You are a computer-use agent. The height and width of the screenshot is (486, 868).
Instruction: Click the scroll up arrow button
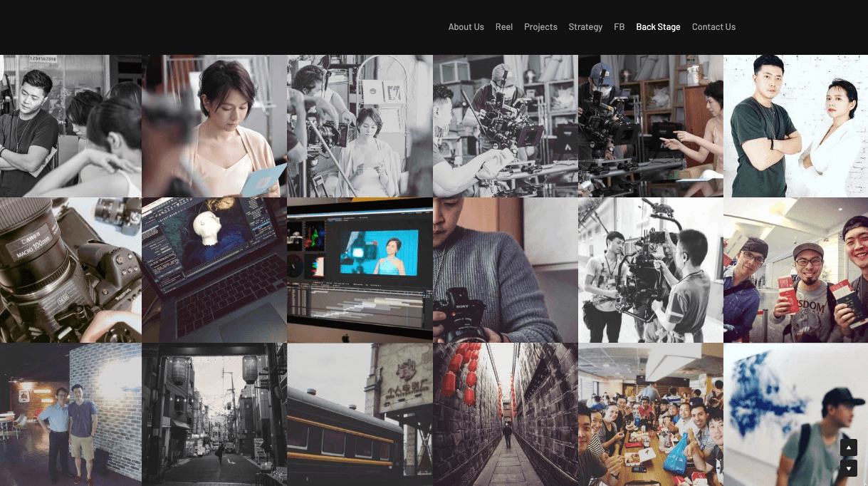[x=848, y=447]
